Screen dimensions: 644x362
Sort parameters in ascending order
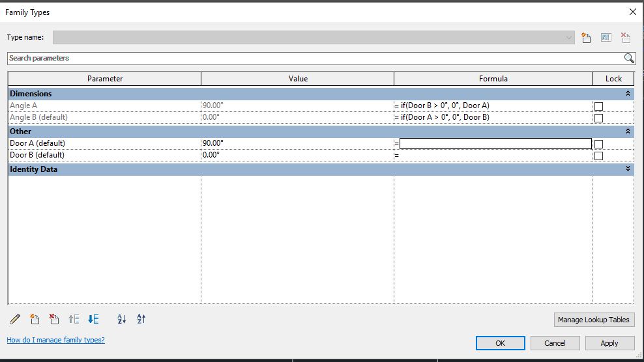pyautogui.click(x=122, y=319)
